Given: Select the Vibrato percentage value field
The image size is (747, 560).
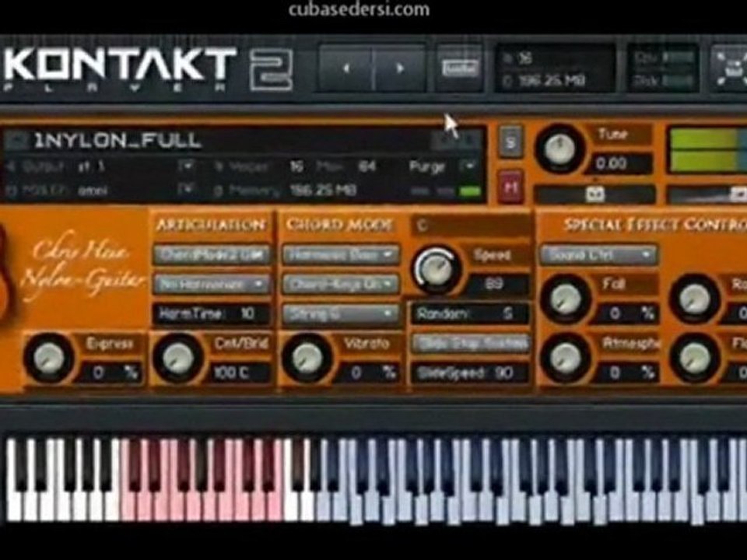Looking at the screenshot, I should (368, 373).
